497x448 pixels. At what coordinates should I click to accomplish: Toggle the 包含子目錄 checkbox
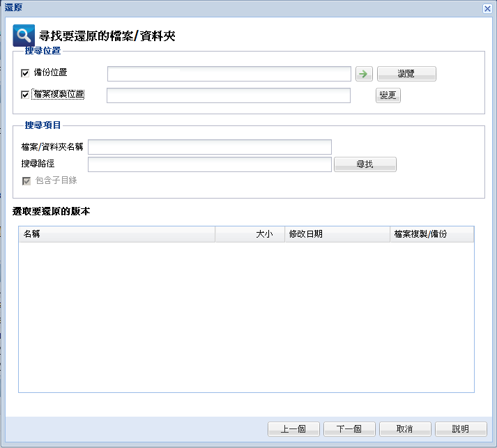coord(26,181)
